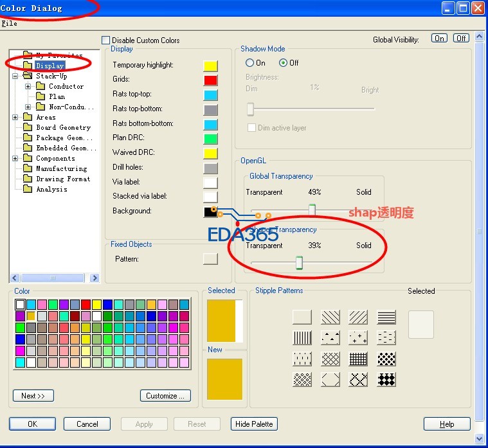Turn Shadow Mode On radio button
This screenshot has height=448, width=488.
(249, 63)
